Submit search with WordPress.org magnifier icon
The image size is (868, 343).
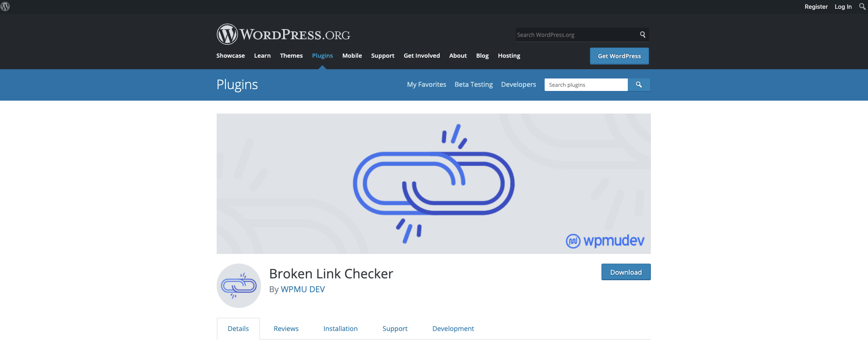643,35
